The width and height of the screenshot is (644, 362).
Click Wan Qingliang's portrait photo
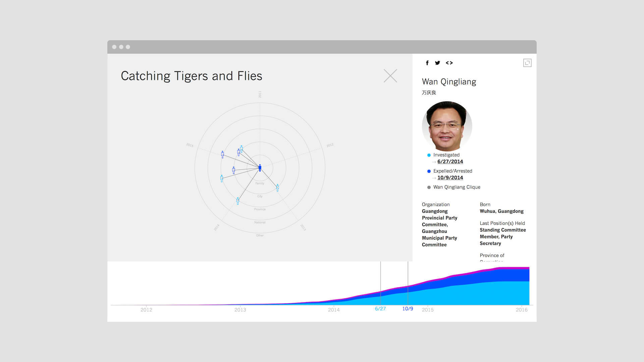447,126
